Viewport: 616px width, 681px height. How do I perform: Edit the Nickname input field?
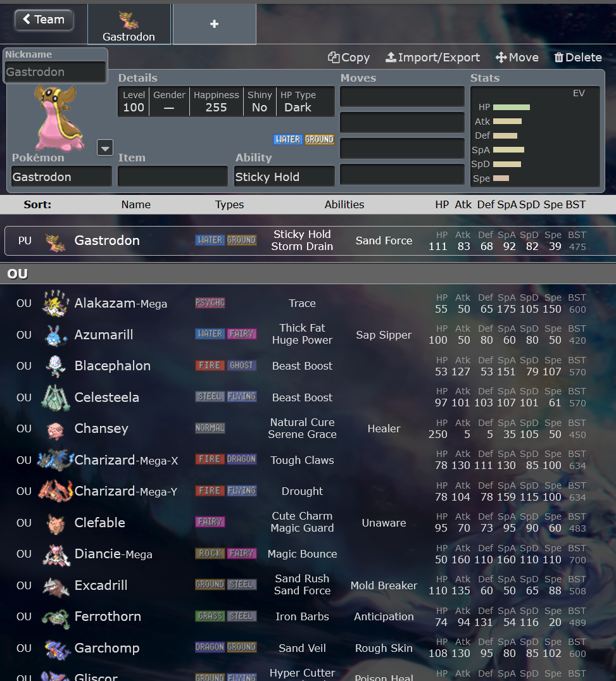pyautogui.click(x=55, y=72)
